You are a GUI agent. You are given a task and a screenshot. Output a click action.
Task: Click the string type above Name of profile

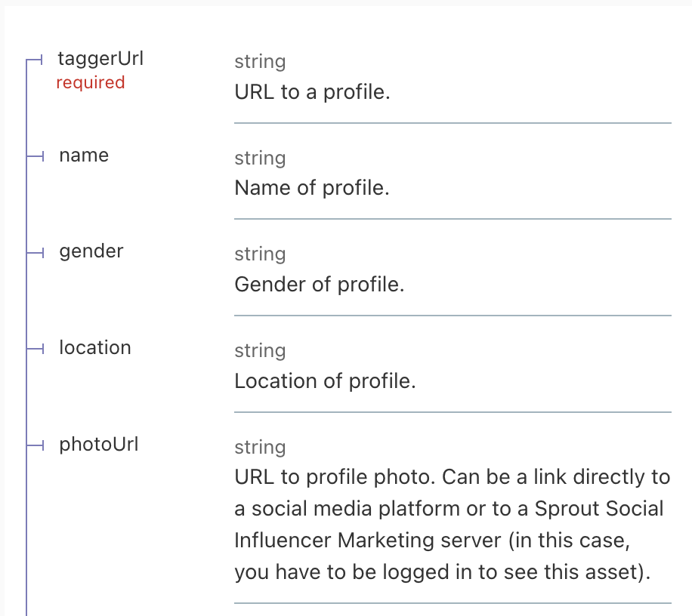tap(260, 159)
